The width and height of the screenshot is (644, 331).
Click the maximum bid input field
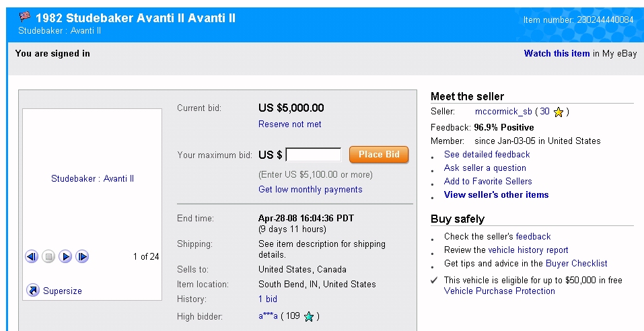tap(314, 155)
